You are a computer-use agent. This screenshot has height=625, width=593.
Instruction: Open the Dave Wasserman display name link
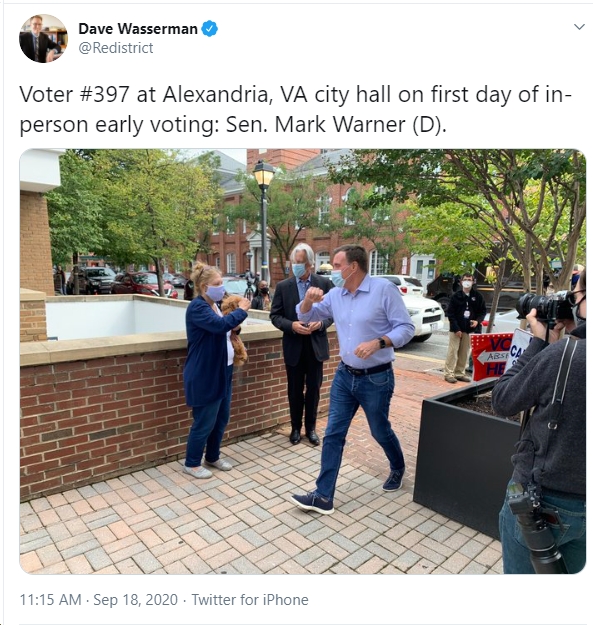pyautogui.click(x=138, y=29)
